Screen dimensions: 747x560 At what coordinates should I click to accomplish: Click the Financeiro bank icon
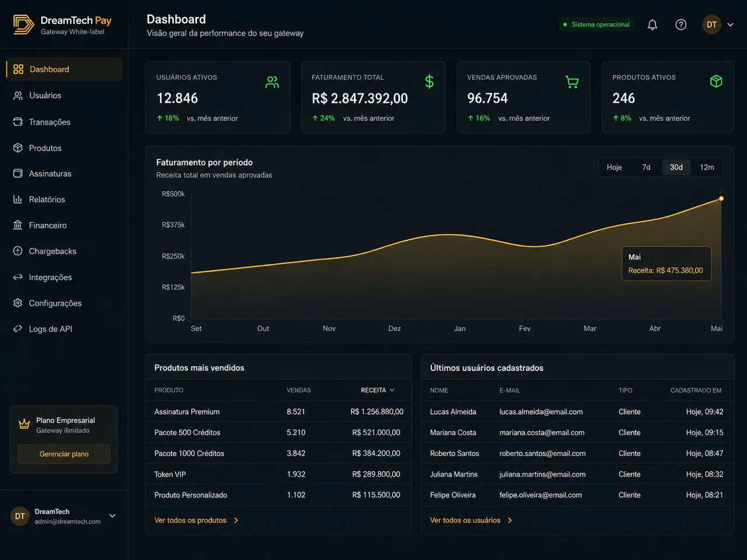click(x=18, y=225)
